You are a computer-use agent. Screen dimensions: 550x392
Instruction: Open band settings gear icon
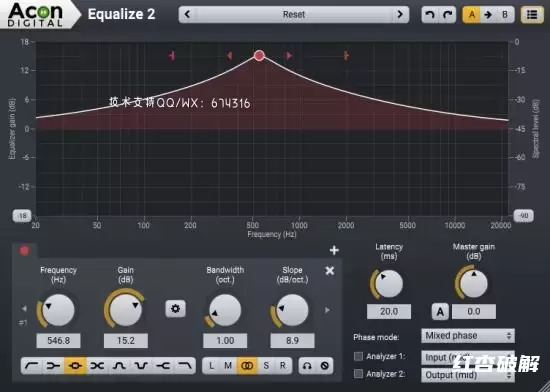click(x=175, y=309)
